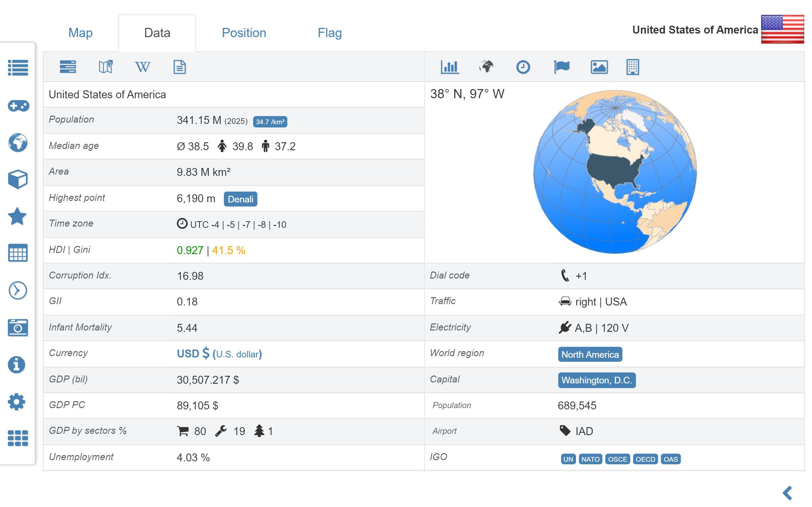Image resolution: width=812 pixels, height=507 pixels.
Task: Open the gamepad quiz icon in sidebar
Action: click(x=18, y=106)
